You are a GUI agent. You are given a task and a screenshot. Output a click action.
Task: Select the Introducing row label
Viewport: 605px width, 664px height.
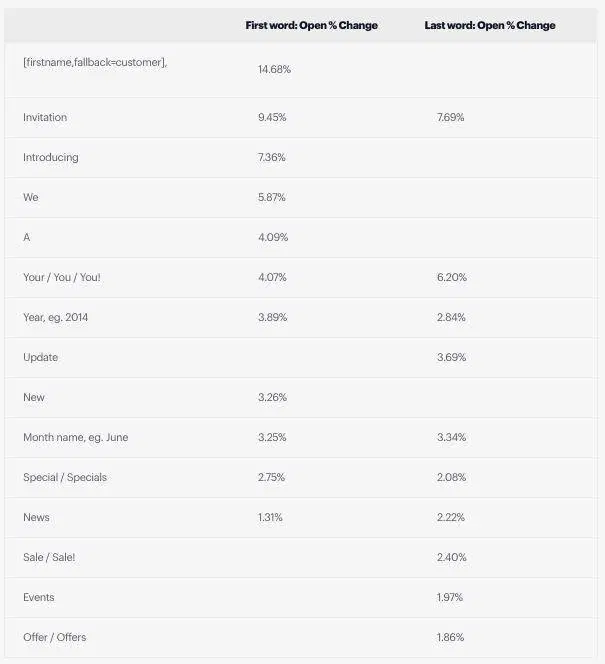pos(51,157)
